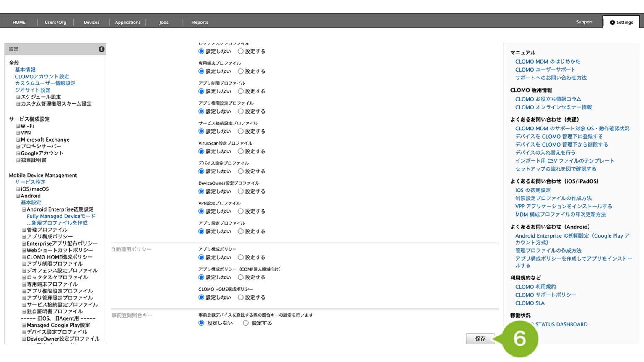
Task: Select 設定しない for CLOMO HOME構成ポリシー
Action: [x=201, y=297]
